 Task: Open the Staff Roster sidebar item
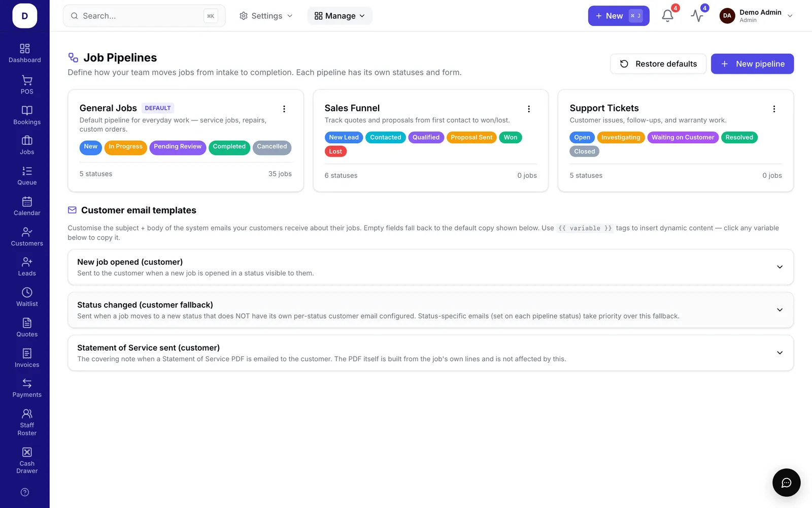coord(27,423)
